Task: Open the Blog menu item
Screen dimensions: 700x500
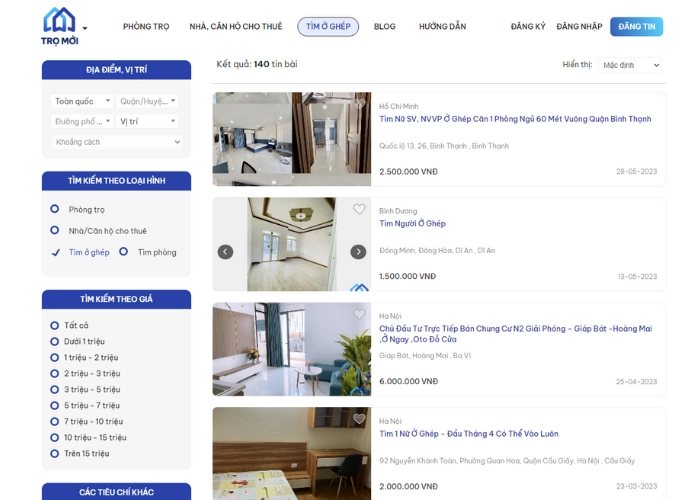Action: 384,27
